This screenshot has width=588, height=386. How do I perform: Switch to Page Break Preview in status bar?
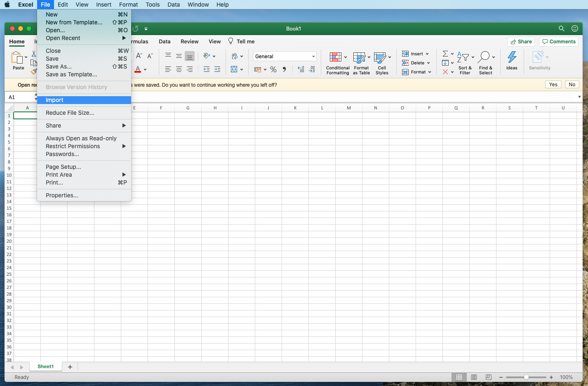point(489,377)
